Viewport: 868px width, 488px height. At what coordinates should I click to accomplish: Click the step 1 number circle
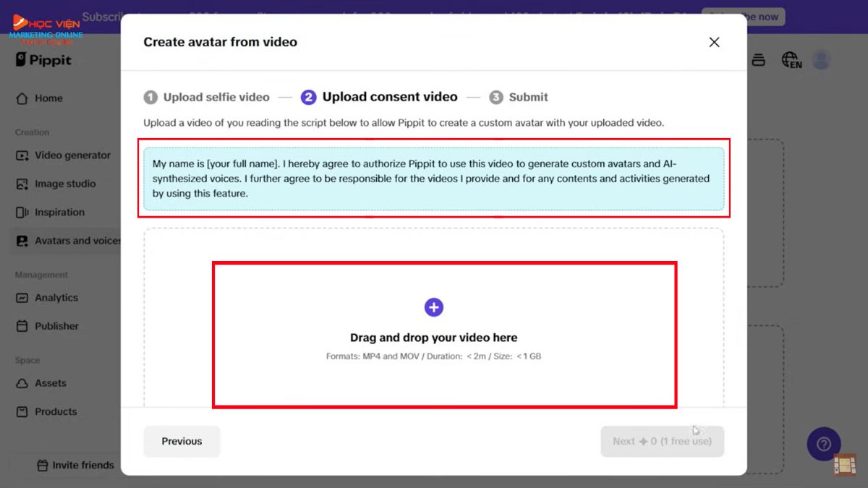click(x=150, y=97)
